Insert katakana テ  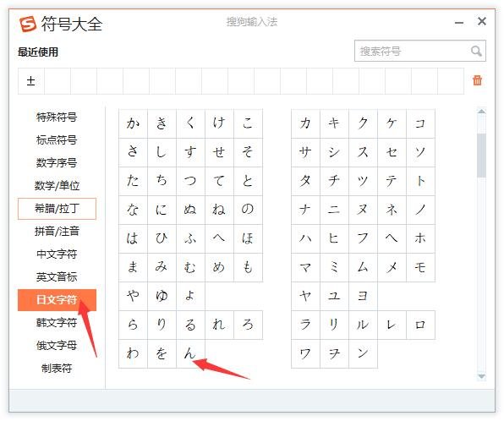392,181
